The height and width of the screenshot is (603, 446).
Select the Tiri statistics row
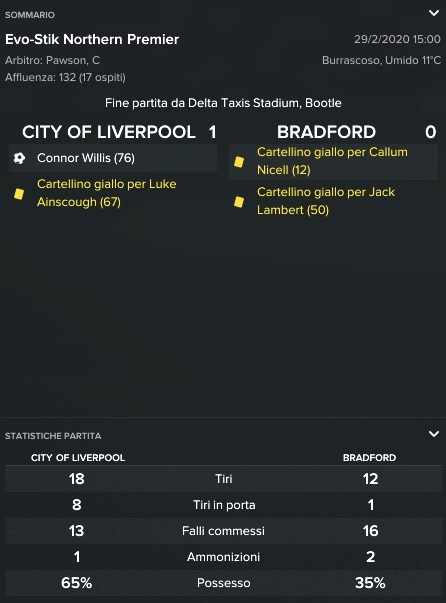pos(223,479)
